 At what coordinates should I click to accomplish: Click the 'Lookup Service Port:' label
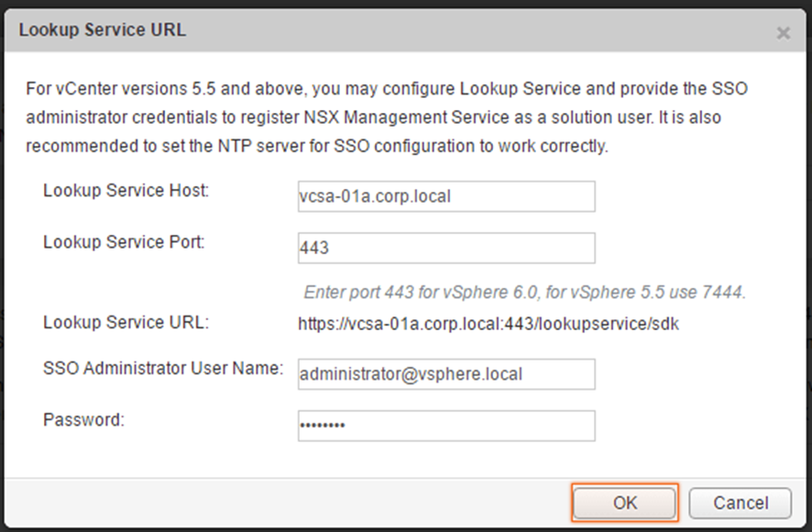124,242
